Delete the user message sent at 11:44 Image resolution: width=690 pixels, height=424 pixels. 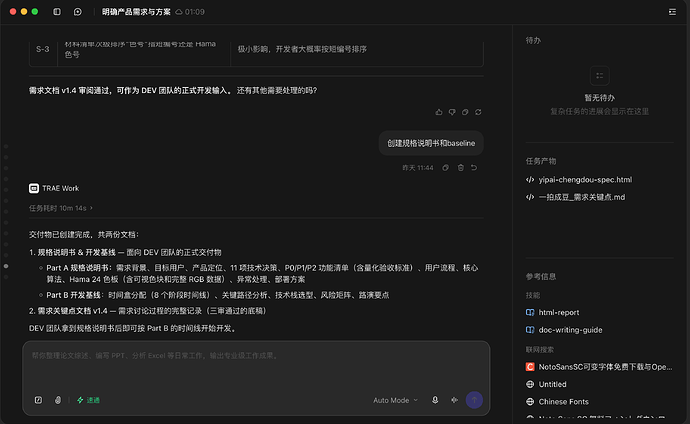pos(460,168)
